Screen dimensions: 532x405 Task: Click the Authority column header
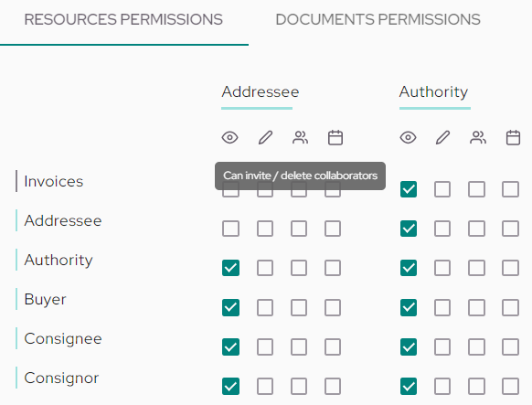(x=433, y=92)
